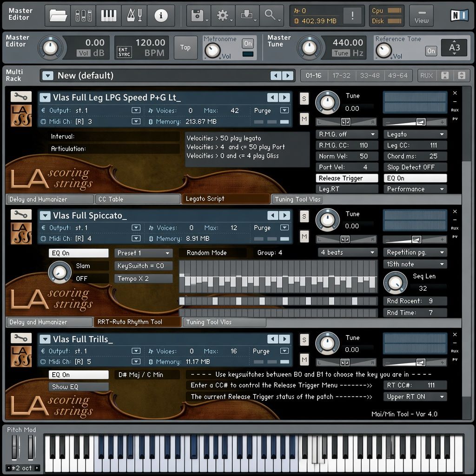Open the Legato mode dropdown
Viewport: 476px width, 476px height.
(415, 134)
